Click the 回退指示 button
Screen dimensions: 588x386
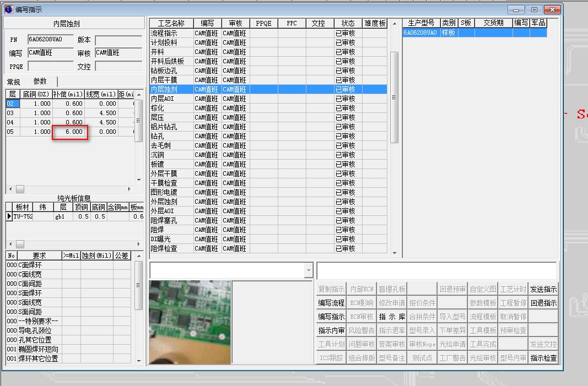pyautogui.click(x=543, y=303)
